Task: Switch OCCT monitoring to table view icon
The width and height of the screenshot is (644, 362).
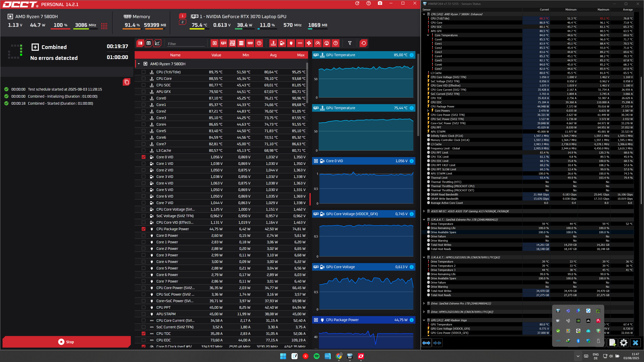Action: [x=148, y=43]
